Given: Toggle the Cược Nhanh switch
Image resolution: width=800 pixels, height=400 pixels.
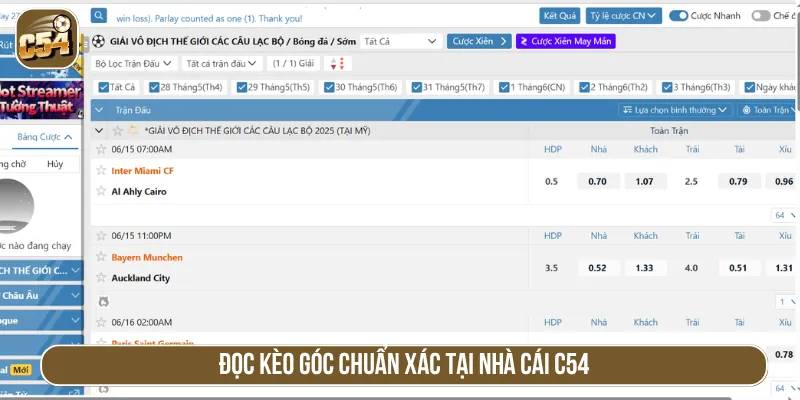Looking at the screenshot, I should point(679,16).
